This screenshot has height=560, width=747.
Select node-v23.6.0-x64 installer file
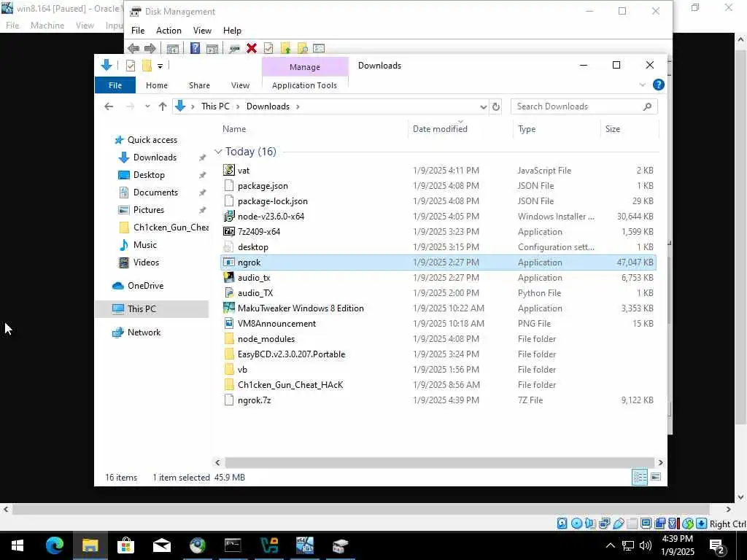[438, 216]
